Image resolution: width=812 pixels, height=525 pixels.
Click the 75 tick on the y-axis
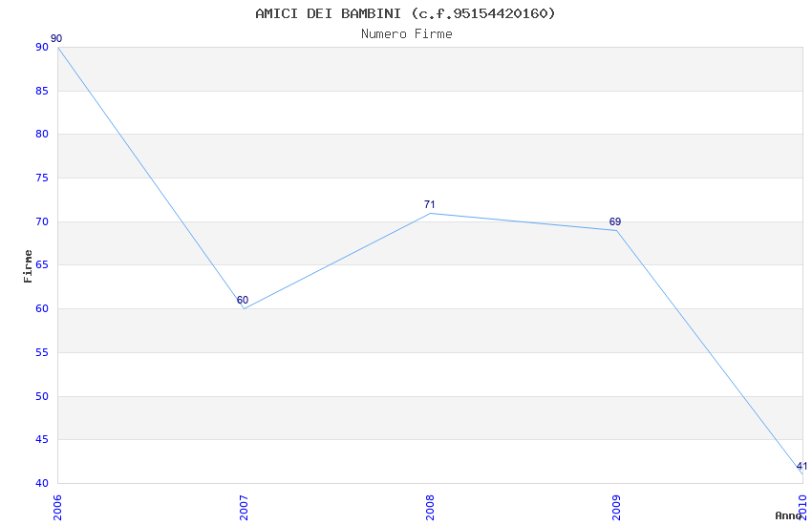point(42,178)
